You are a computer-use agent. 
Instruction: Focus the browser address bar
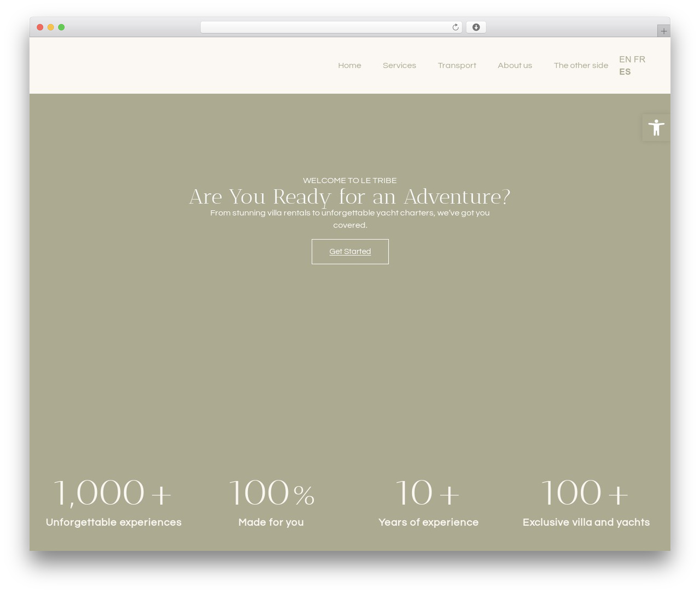point(331,27)
